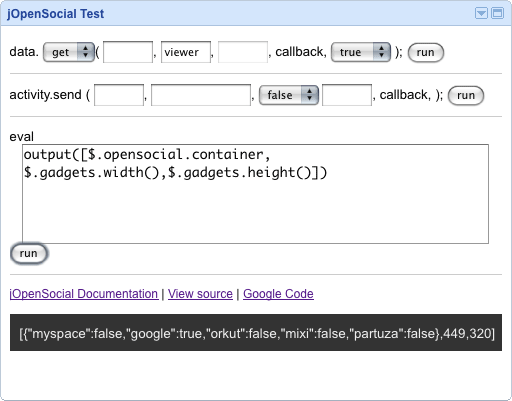Viewport: 512px width, 401px height.
Task: Click the third empty input in data row
Action: coord(243,52)
